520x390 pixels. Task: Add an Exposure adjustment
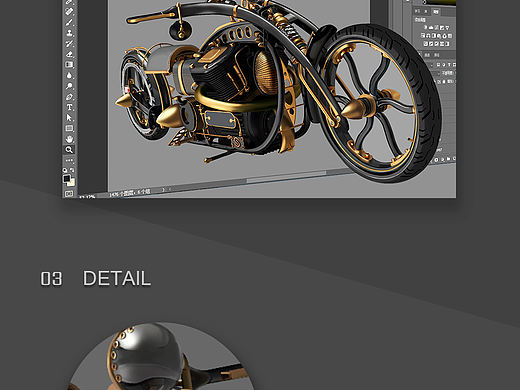(x=442, y=27)
